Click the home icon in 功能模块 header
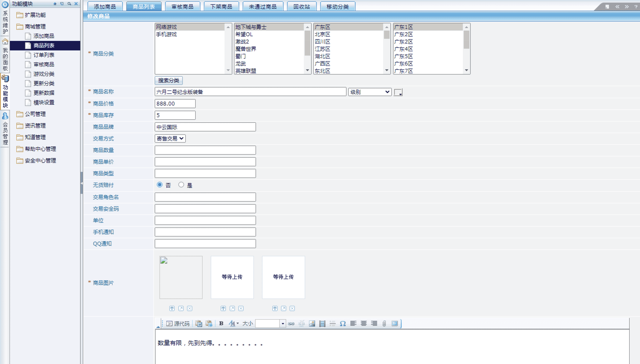This screenshot has height=364, width=640. click(55, 4)
